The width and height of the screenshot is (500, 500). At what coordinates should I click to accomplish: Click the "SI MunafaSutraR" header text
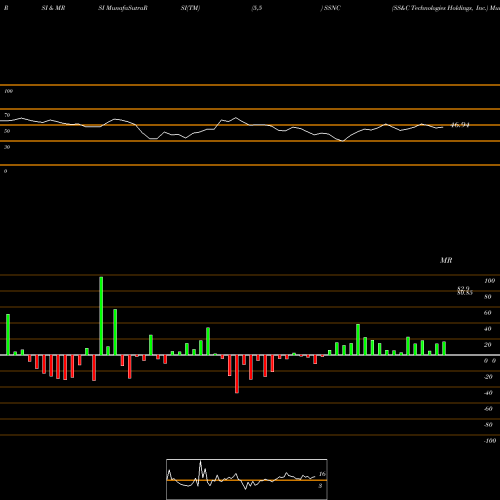pos(123,8)
